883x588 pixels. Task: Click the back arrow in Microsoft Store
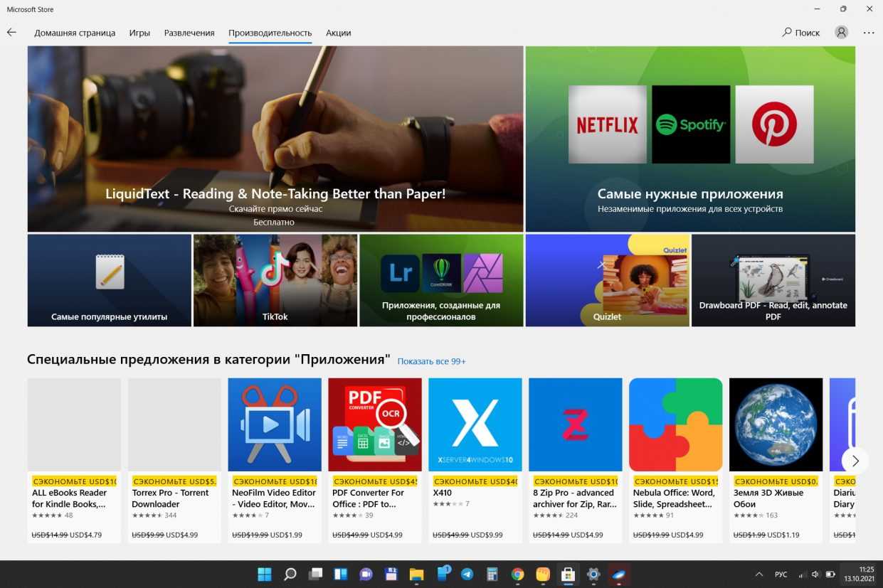pos(11,33)
